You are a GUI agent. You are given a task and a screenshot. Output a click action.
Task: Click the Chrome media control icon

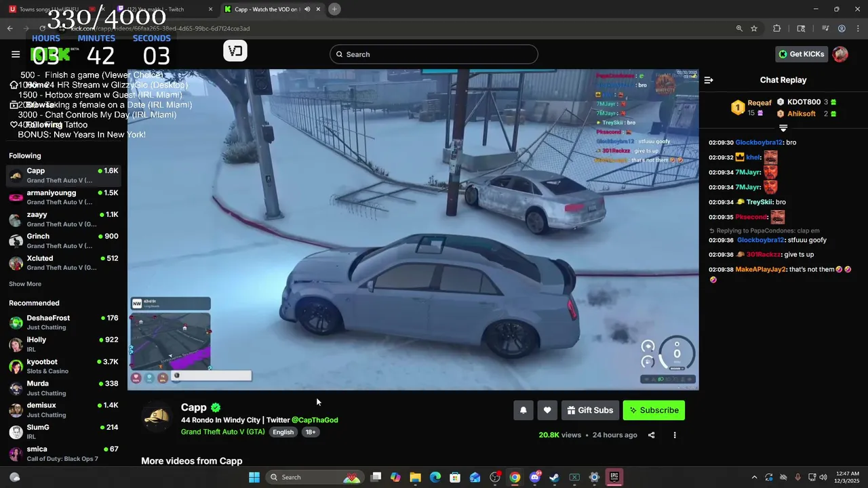tap(825, 28)
